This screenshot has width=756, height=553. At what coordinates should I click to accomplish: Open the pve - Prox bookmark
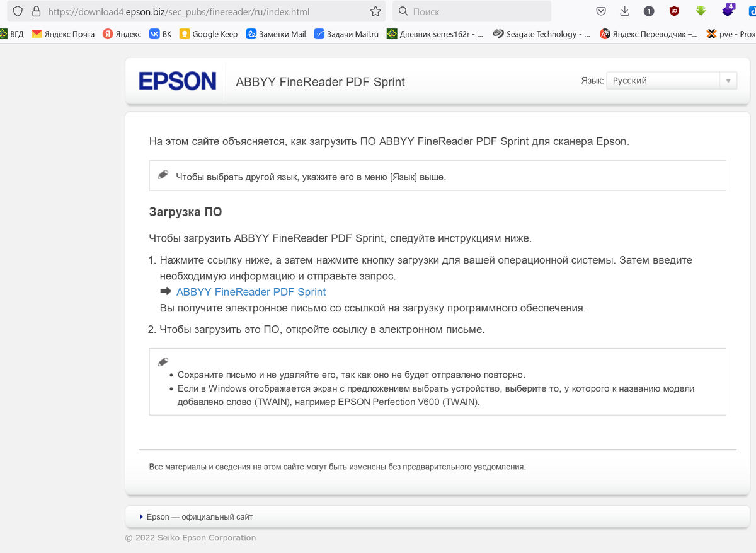[731, 34]
